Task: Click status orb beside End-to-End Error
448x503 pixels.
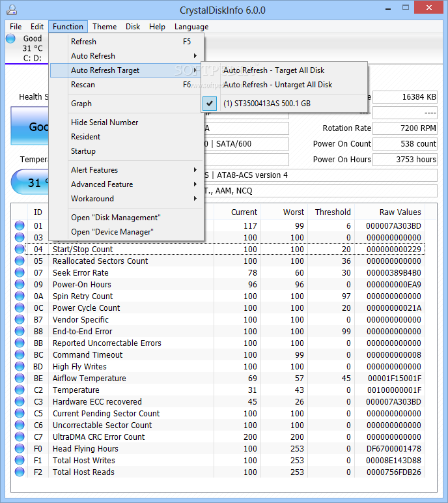Action: (20, 331)
